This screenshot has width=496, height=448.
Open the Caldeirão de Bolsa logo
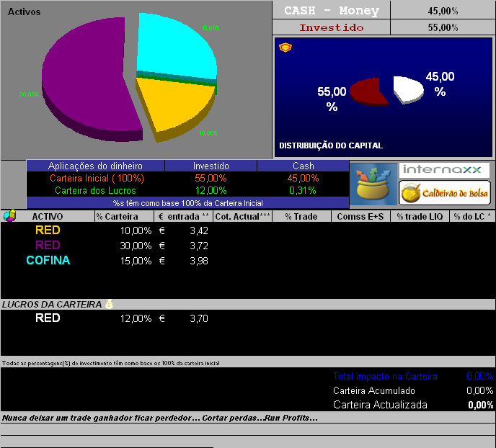(445, 193)
